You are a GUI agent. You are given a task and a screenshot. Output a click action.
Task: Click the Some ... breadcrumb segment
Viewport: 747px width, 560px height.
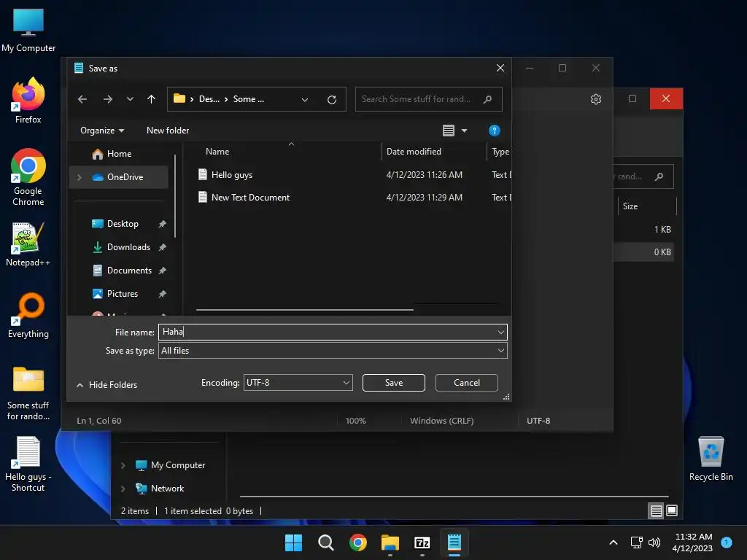[x=248, y=99]
